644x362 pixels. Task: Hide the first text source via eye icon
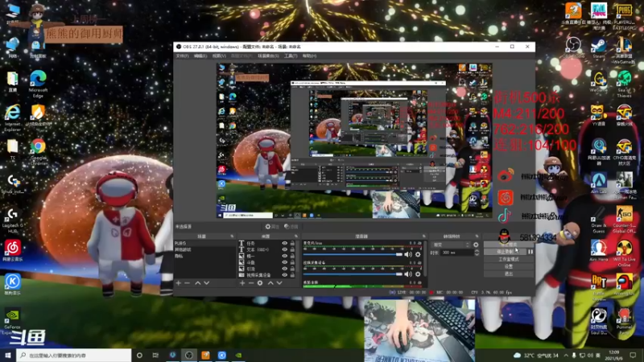tap(285, 244)
